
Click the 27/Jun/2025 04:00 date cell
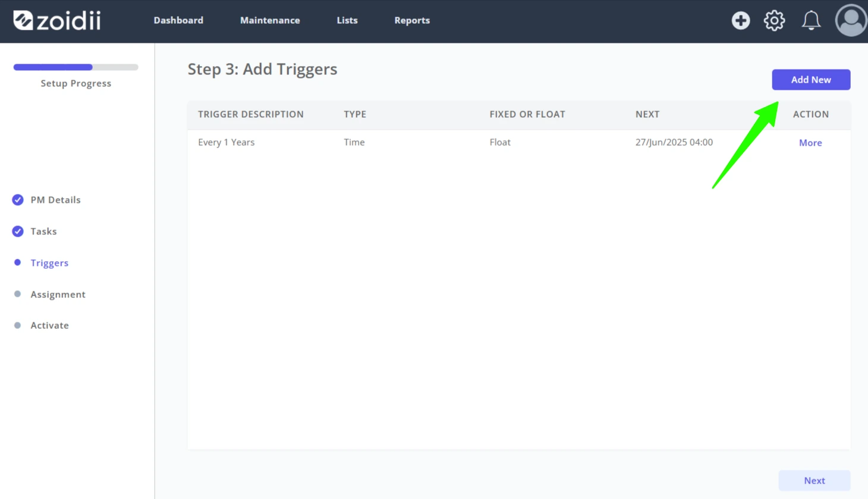click(674, 142)
